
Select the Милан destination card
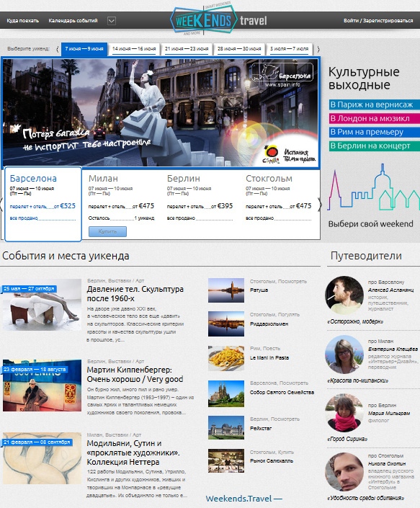pyautogui.click(x=121, y=204)
